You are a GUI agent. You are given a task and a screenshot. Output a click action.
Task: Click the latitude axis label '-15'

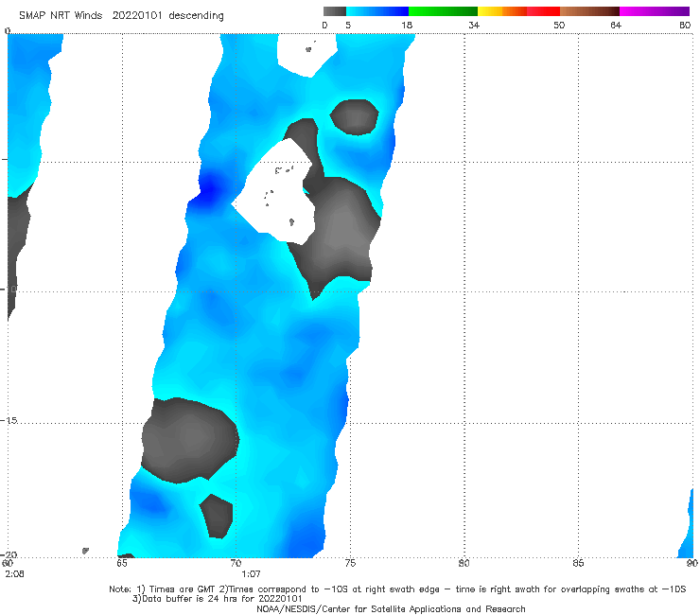(x=9, y=420)
